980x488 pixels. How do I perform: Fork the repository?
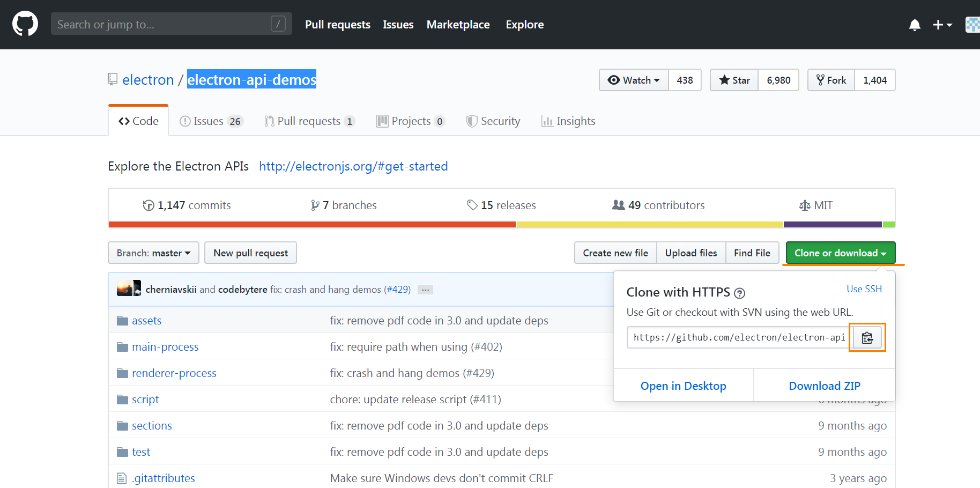[x=831, y=80]
